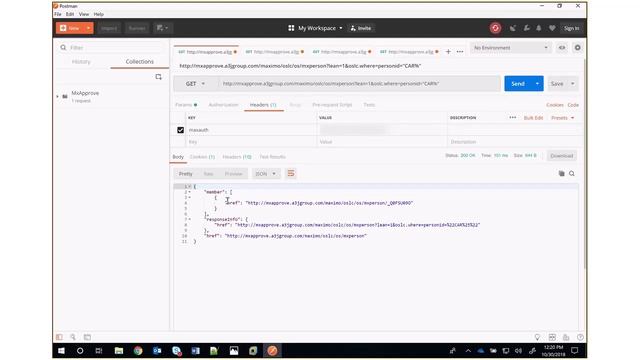Open Postman console icon
Screen dimensions: 640x360
(87, 337)
